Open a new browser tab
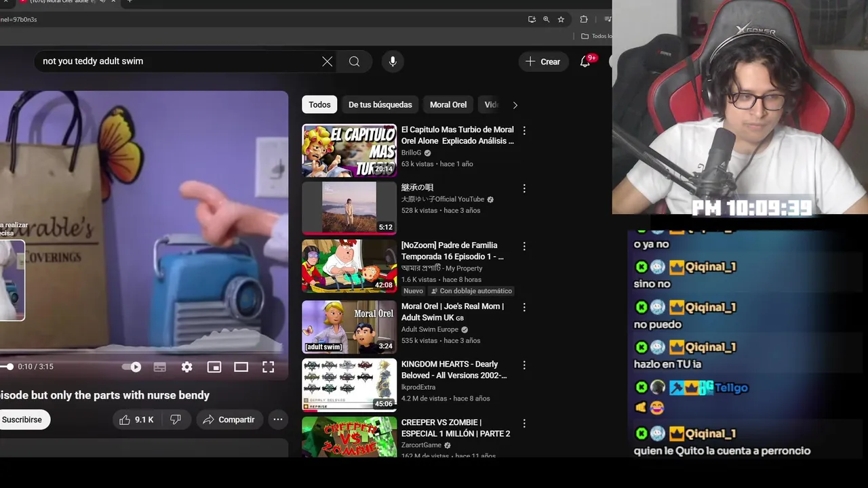 click(130, 2)
